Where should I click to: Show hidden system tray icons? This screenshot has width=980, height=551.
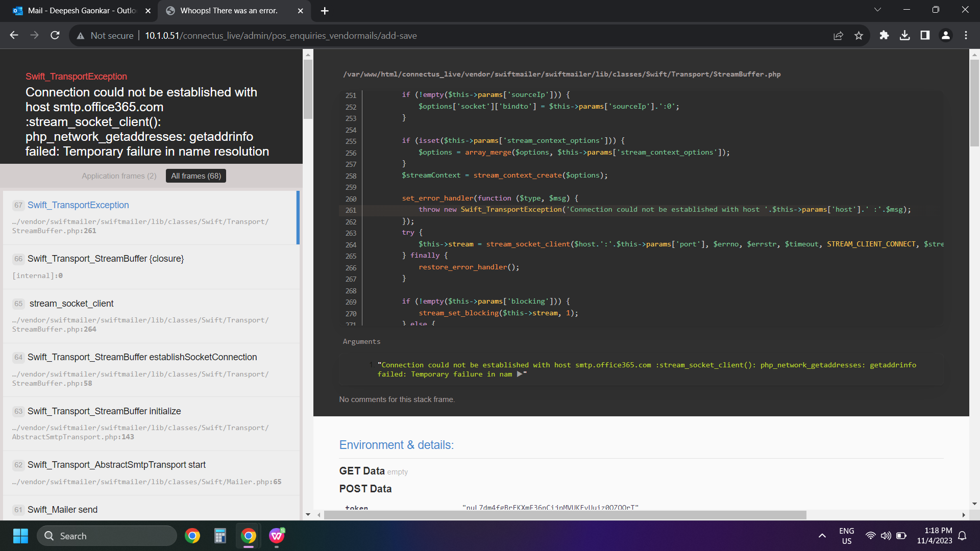tap(822, 536)
